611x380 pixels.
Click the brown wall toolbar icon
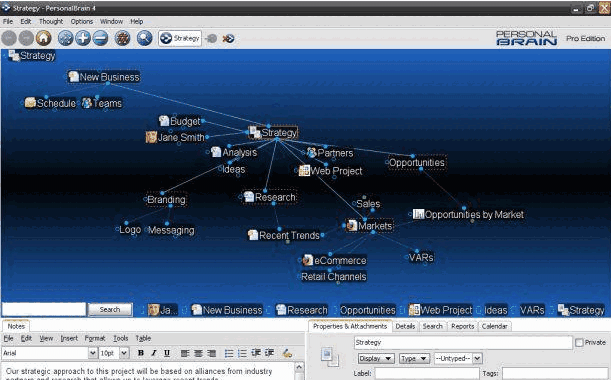tap(122, 38)
